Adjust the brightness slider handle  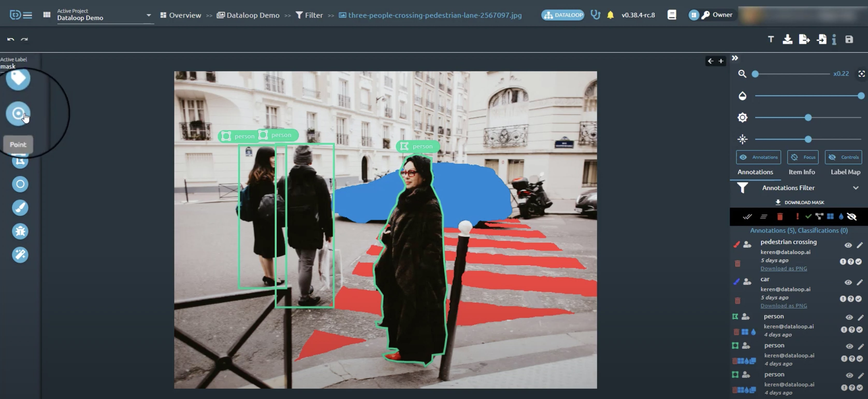pyautogui.click(x=808, y=118)
